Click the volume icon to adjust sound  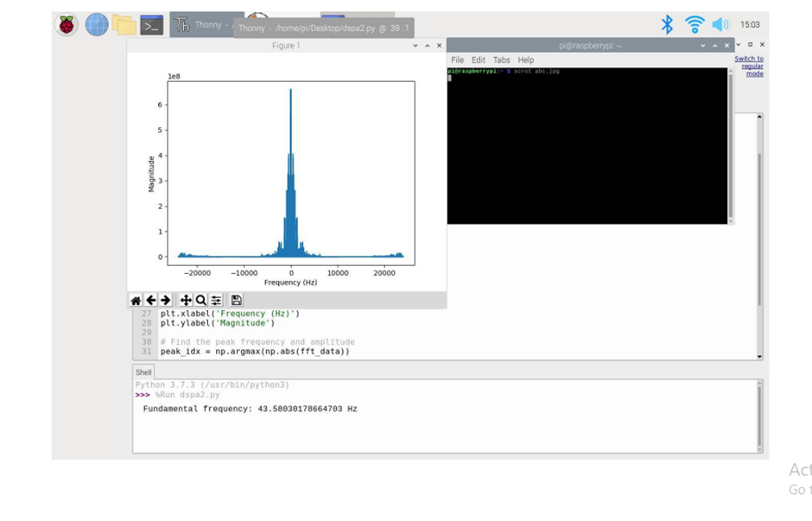(x=721, y=24)
